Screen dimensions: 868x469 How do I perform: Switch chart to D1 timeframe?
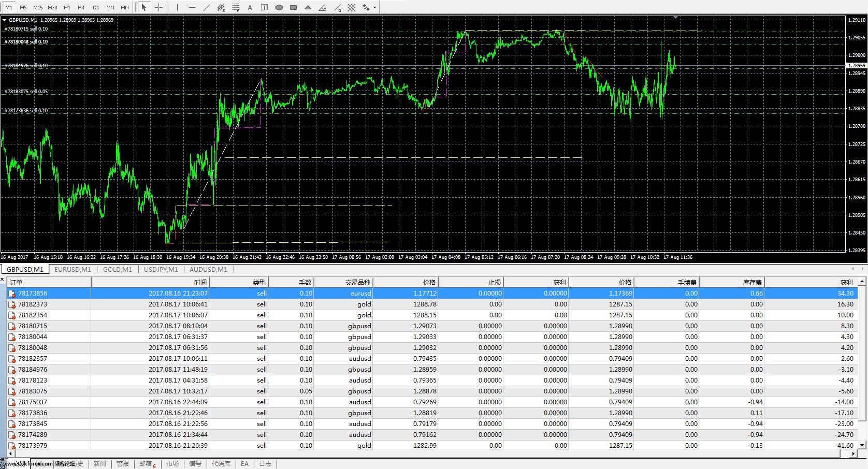pos(96,7)
